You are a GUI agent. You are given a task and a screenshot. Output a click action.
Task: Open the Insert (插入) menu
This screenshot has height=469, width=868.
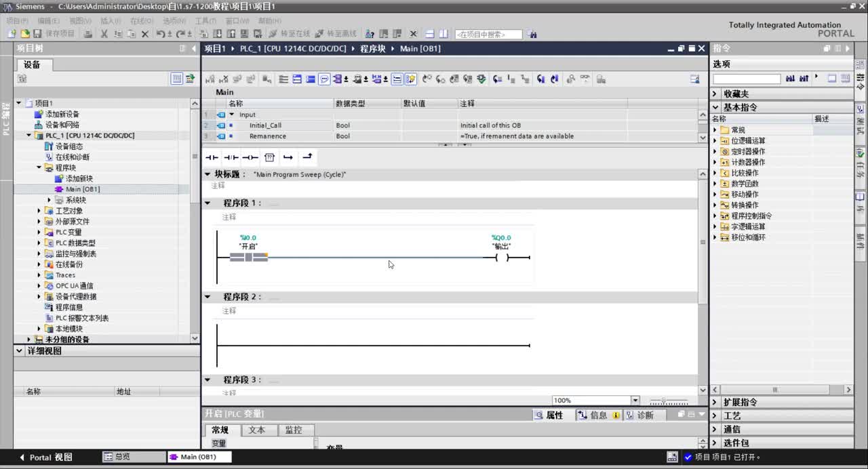(111, 21)
